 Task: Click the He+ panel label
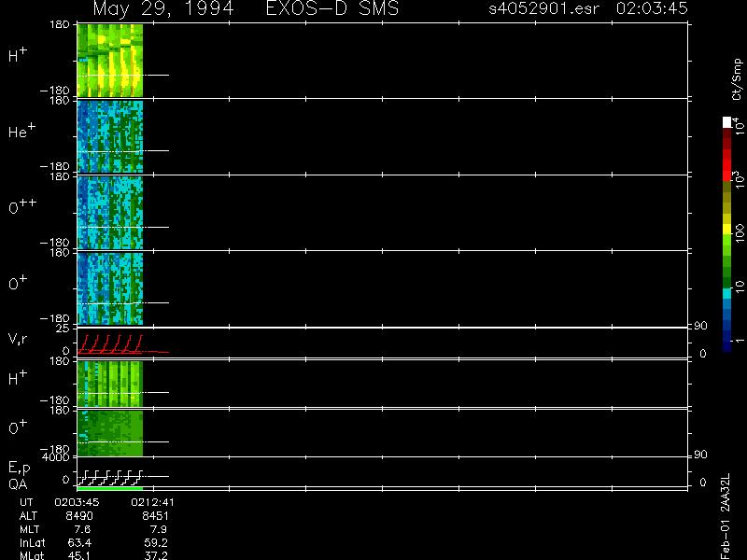tap(21, 131)
